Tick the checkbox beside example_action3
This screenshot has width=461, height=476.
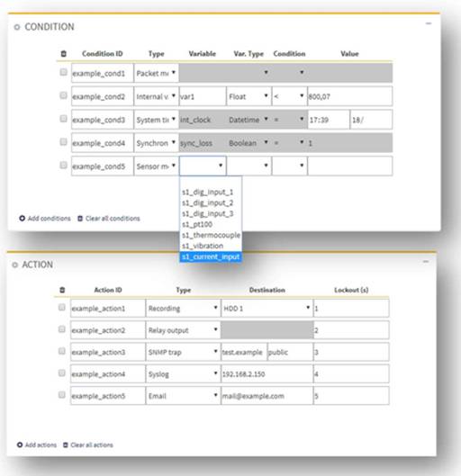(x=62, y=351)
